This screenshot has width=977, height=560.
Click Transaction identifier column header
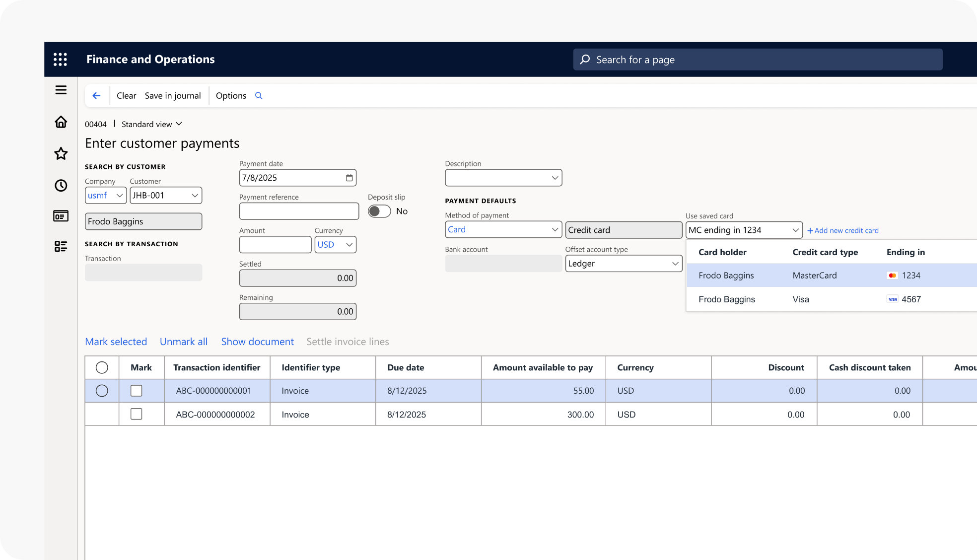pos(217,367)
